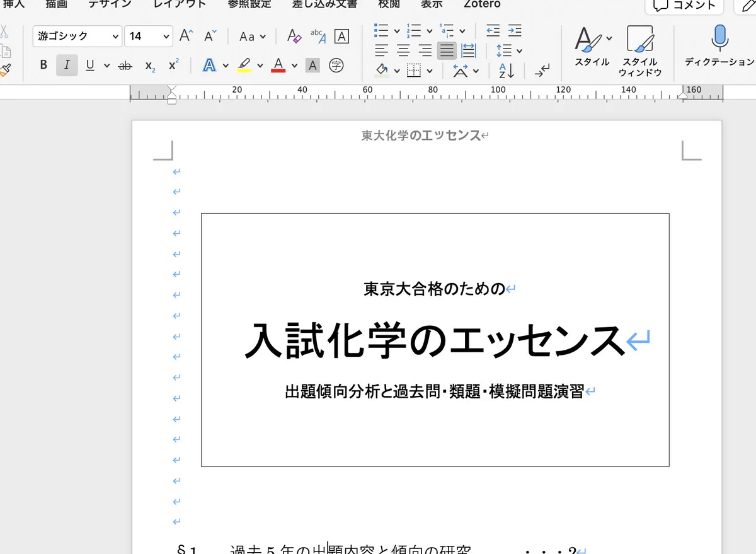
Task: Toggle underline formatting
Action: pos(90,65)
